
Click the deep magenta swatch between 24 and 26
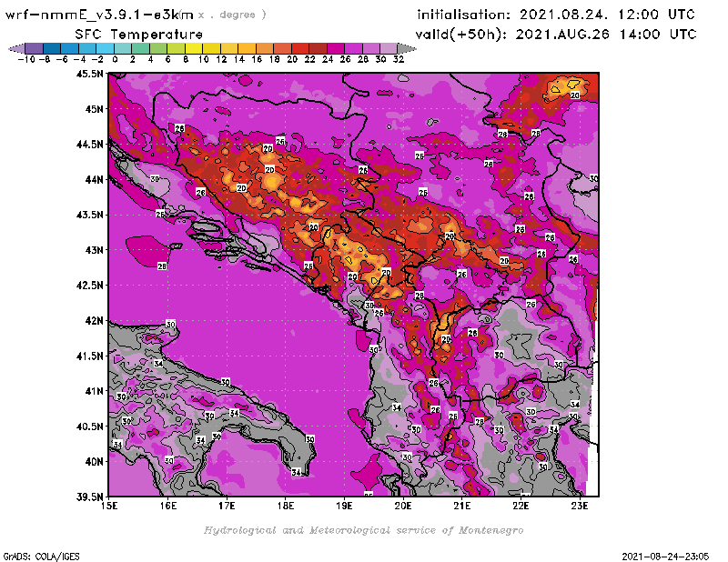tap(335, 49)
